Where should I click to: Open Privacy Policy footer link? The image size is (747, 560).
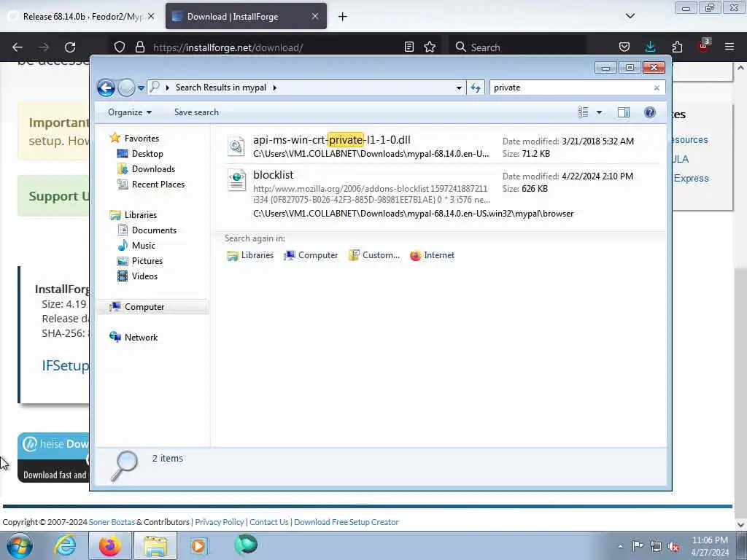tap(219, 522)
